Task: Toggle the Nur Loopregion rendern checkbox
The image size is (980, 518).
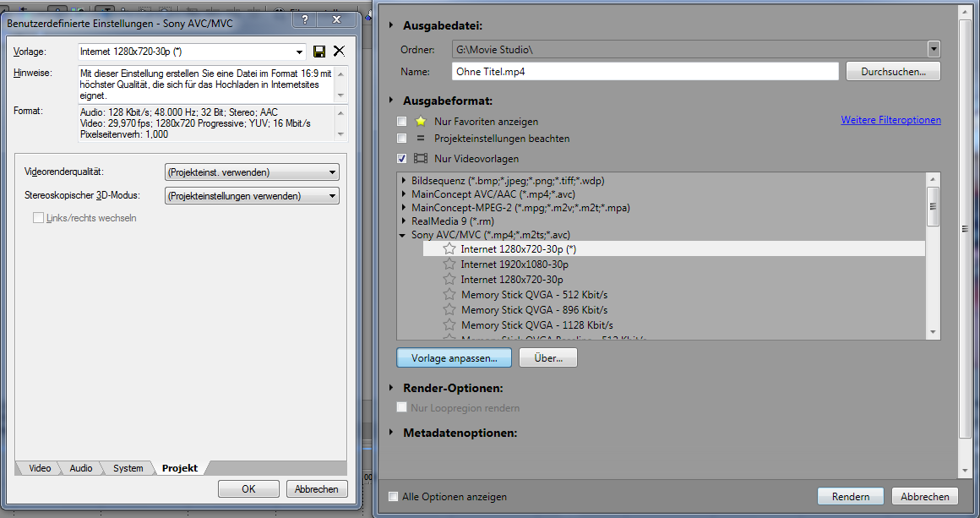Action: pos(402,407)
